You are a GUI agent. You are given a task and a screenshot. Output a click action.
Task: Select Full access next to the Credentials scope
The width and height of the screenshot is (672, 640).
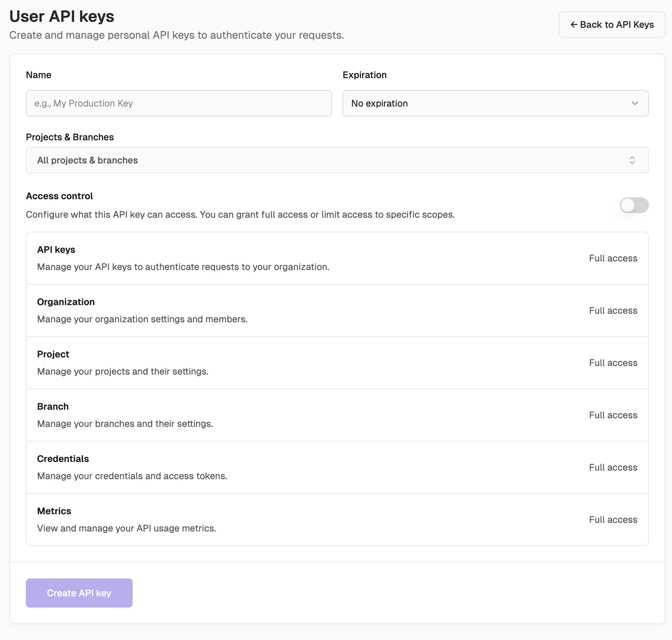point(613,467)
